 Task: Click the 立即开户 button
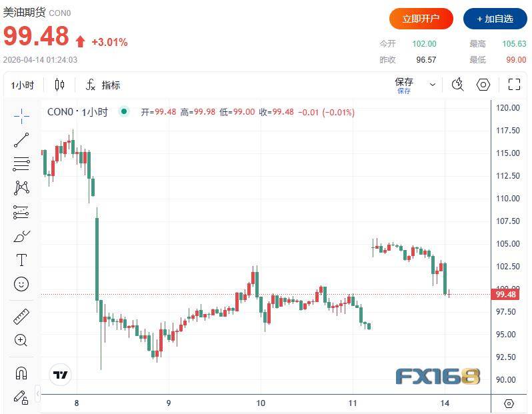click(x=421, y=19)
